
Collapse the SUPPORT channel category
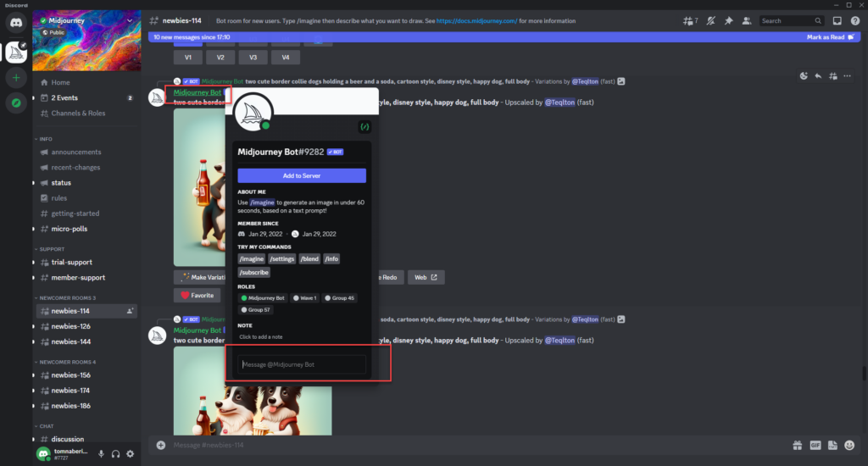(x=52, y=249)
